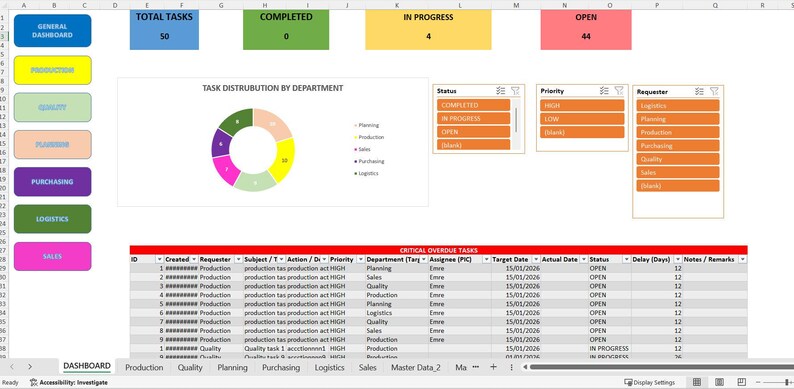Toggle Purchasing in Requester slicer
Viewport: 794px width, 389px height.
point(678,145)
